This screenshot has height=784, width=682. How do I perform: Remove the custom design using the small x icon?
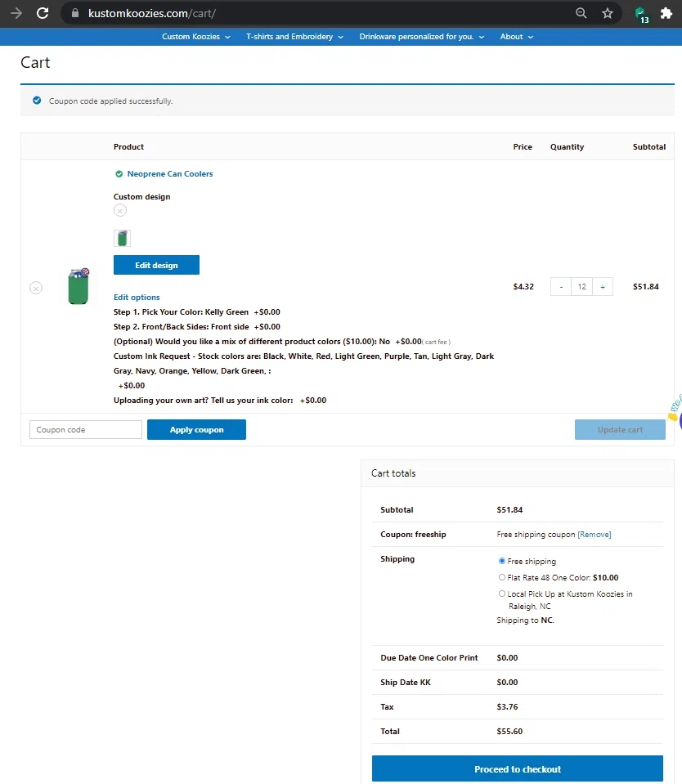tap(120, 210)
